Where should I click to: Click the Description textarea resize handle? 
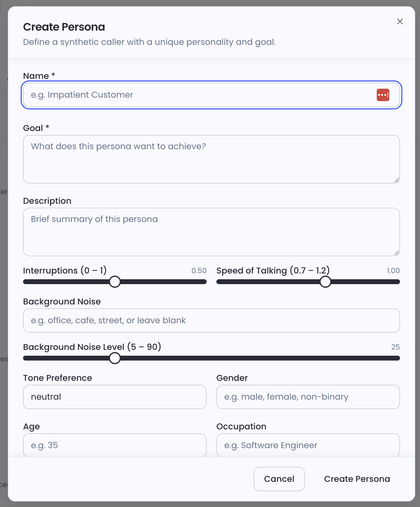(x=397, y=253)
